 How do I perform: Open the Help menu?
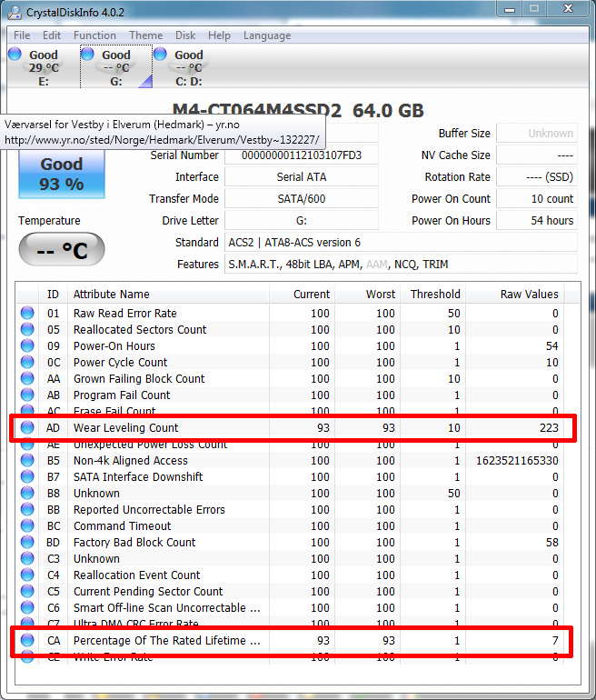tap(219, 35)
